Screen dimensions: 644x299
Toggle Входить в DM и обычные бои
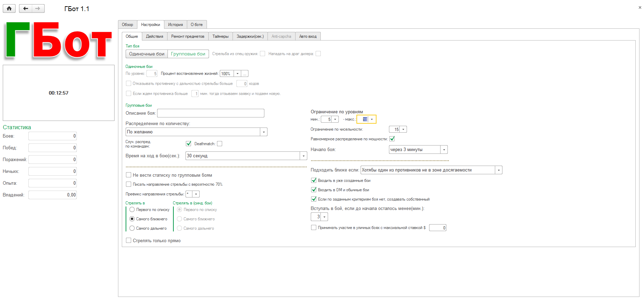pos(314,190)
